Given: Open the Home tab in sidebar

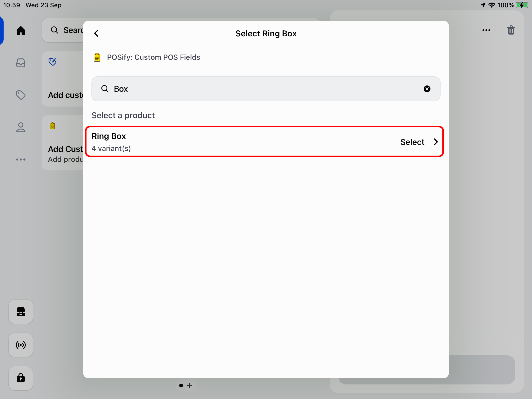Looking at the screenshot, I should point(21,31).
